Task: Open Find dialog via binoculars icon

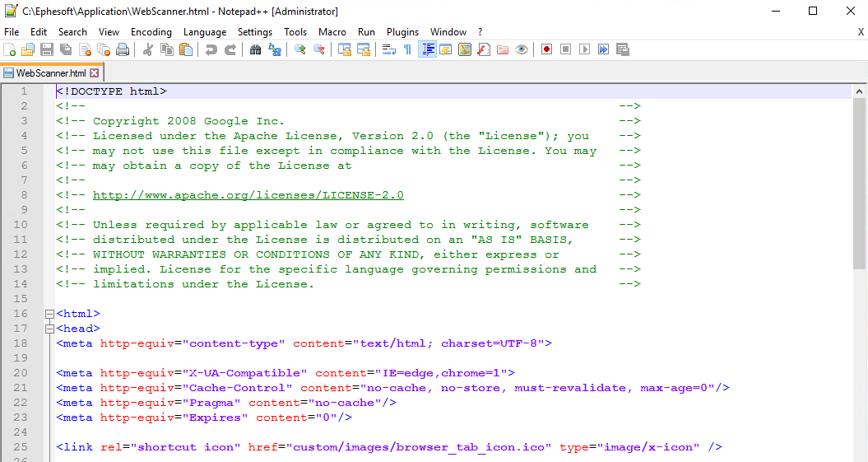Action: [255, 50]
